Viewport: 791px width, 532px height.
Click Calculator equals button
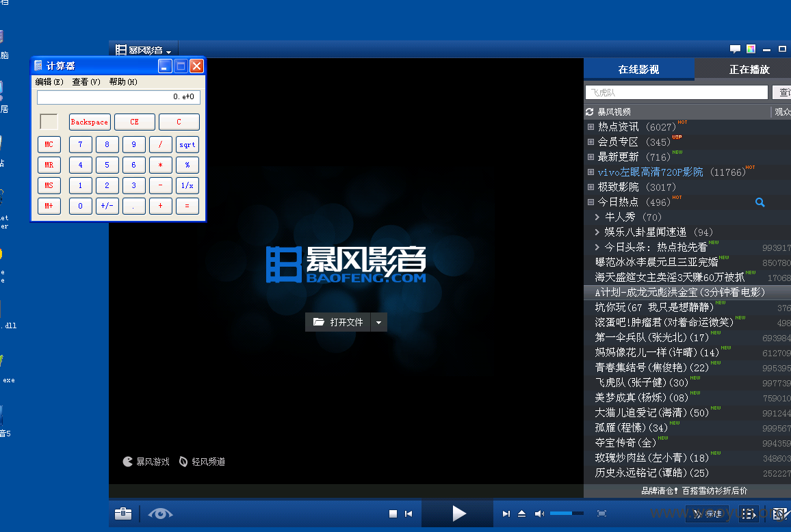[187, 207]
